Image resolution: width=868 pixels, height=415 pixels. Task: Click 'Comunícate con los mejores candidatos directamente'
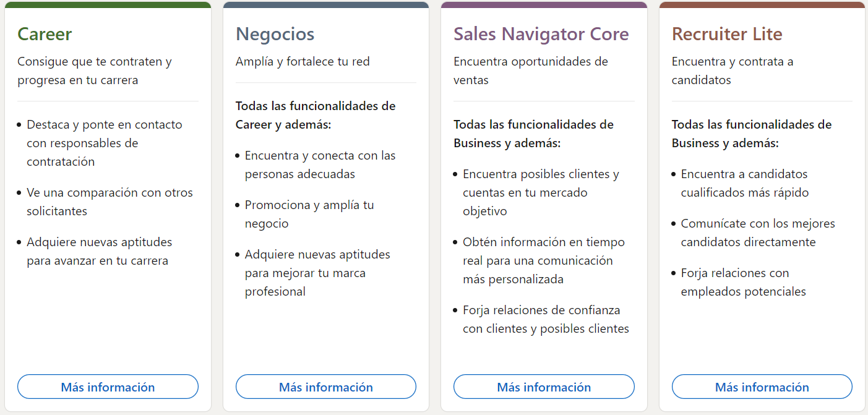[757, 233]
